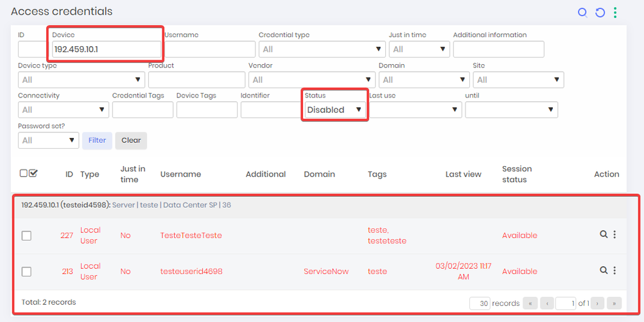
Task: Click the search magnifier icon in header
Action: pyautogui.click(x=582, y=13)
